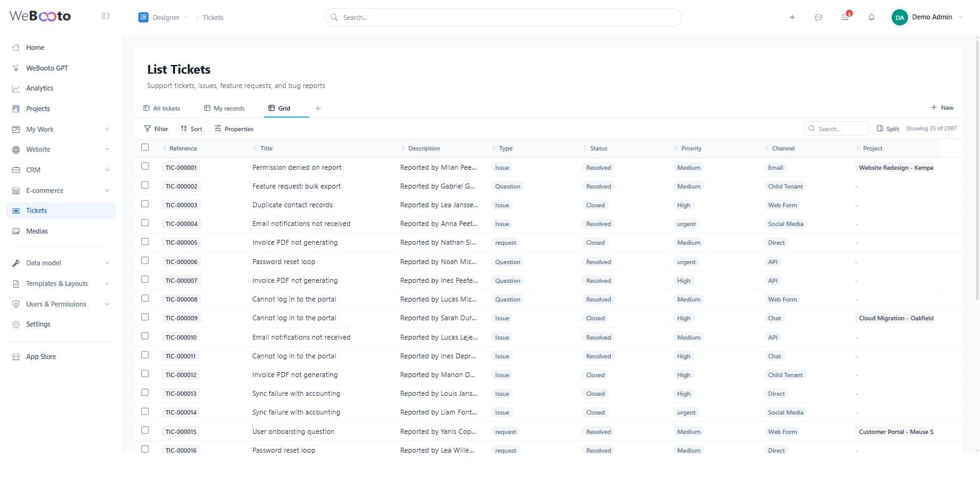Select checkbox for TIC-000004
Screen dimensions: 980x482
pos(145,223)
